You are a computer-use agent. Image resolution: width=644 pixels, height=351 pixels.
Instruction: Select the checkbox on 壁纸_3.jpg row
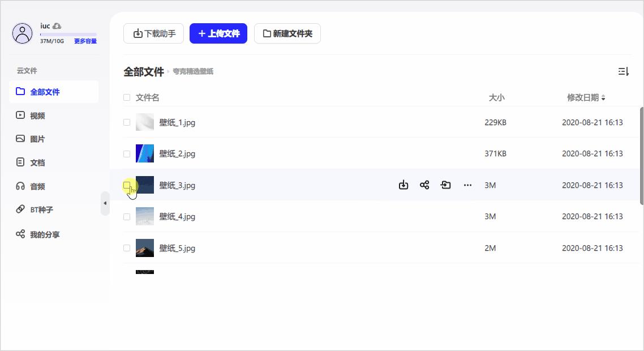click(127, 185)
